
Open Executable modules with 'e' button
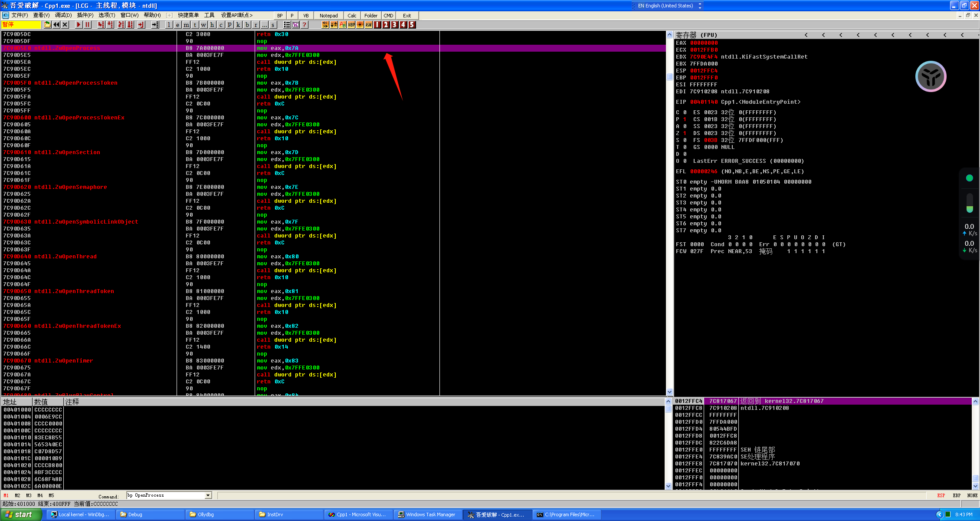177,25
